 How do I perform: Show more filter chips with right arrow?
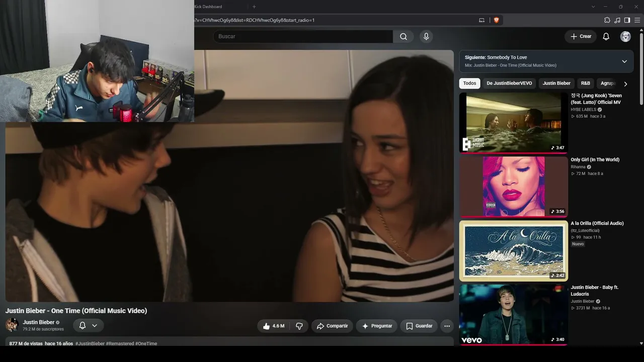click(625, 84)
